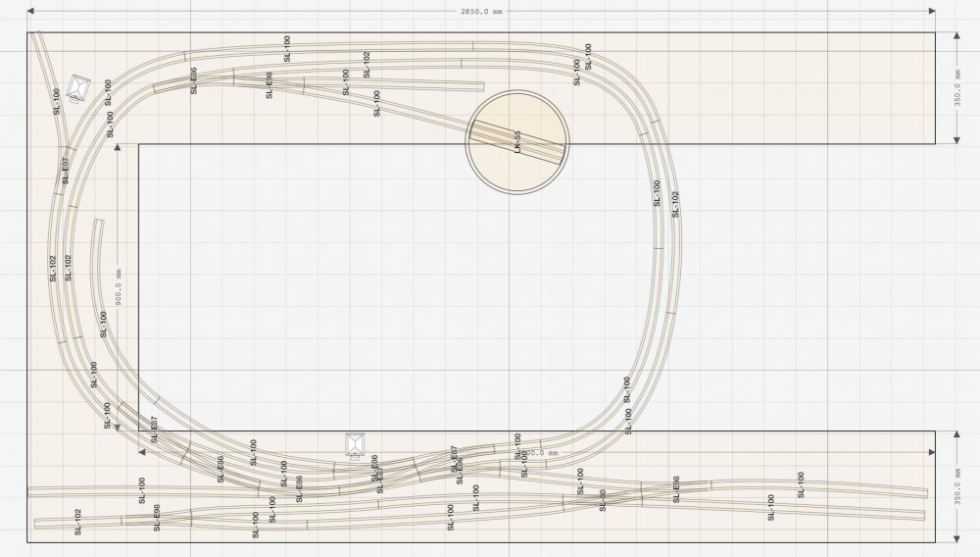Viewport: 980px width, 557px height.
Task: Click the SL-E98 label on top board
Action: point(269,87)
